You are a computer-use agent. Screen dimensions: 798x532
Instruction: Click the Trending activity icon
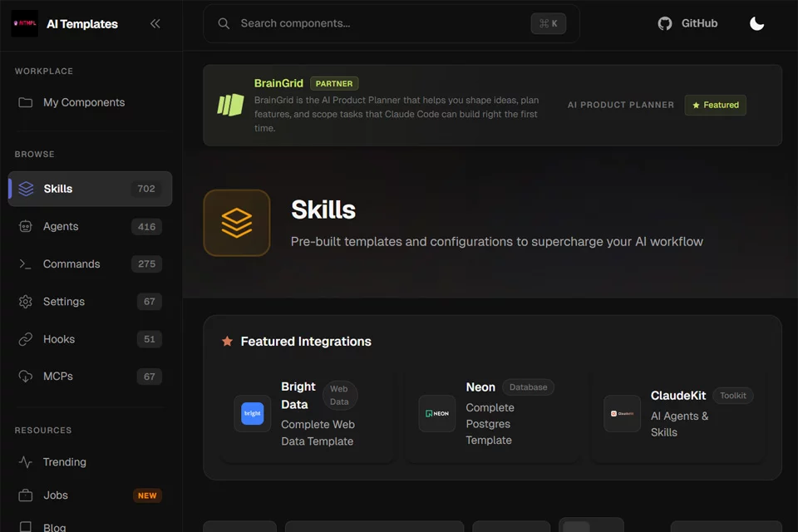26,461
